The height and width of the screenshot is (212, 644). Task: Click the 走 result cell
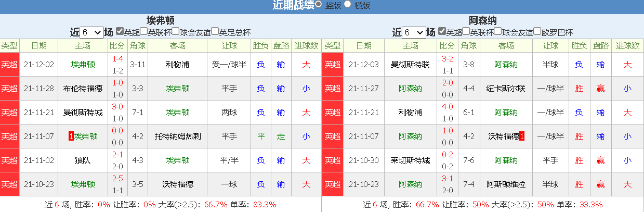281,136
